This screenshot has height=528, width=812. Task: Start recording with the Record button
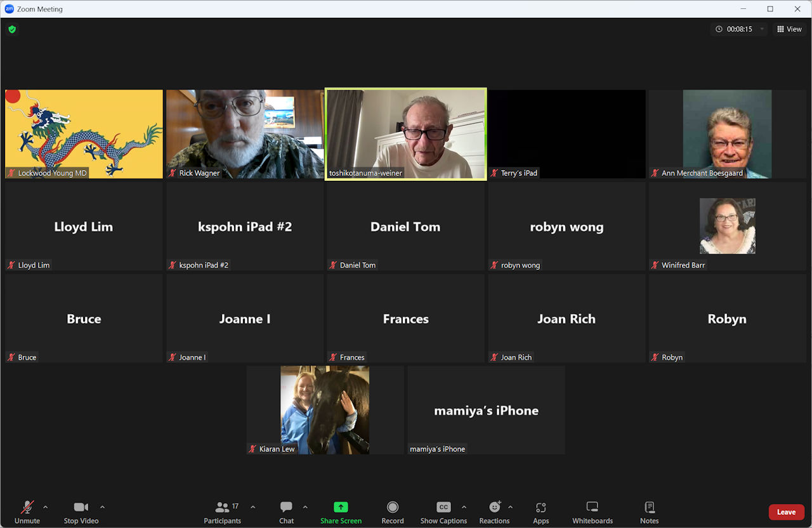tap(393, 512)
